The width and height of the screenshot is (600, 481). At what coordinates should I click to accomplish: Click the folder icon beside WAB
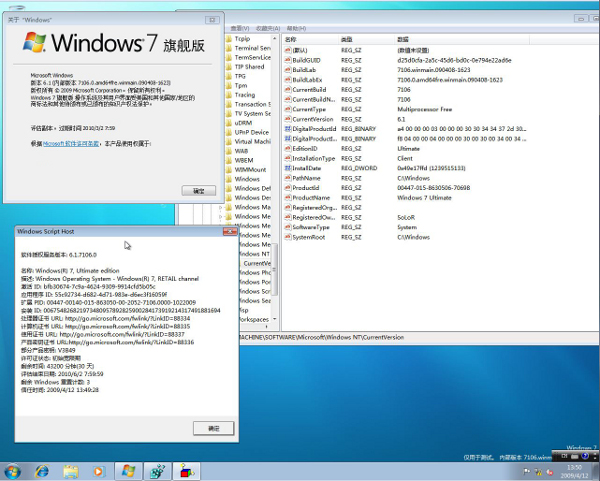click(229, 151)
